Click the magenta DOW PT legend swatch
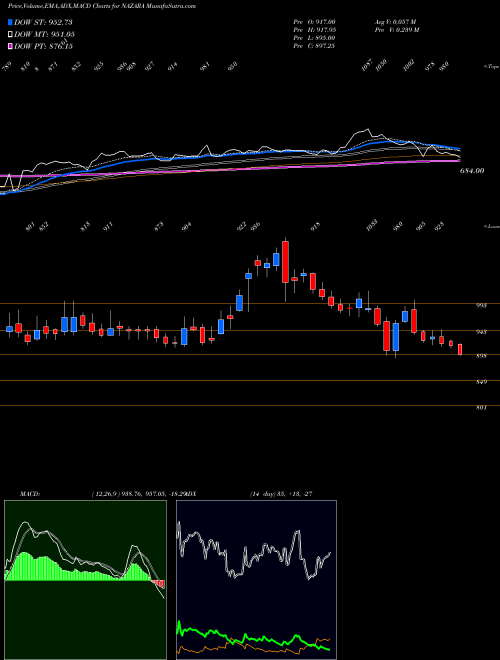Viewport: 500px width, 660px height. 10,46
